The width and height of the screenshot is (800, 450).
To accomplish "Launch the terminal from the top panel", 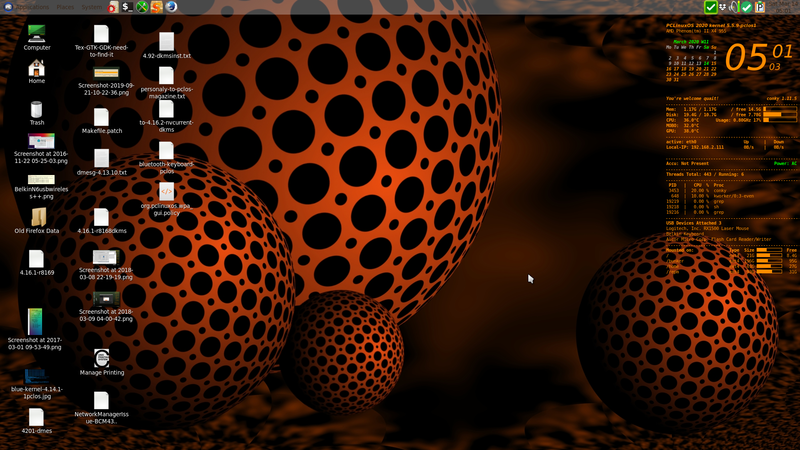I will (127, 7).
